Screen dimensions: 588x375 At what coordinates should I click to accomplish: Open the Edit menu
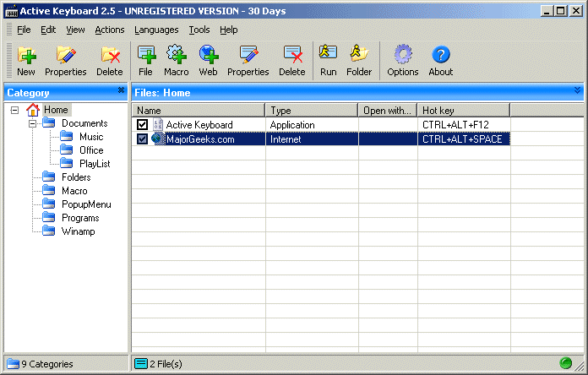pos(48,30)
